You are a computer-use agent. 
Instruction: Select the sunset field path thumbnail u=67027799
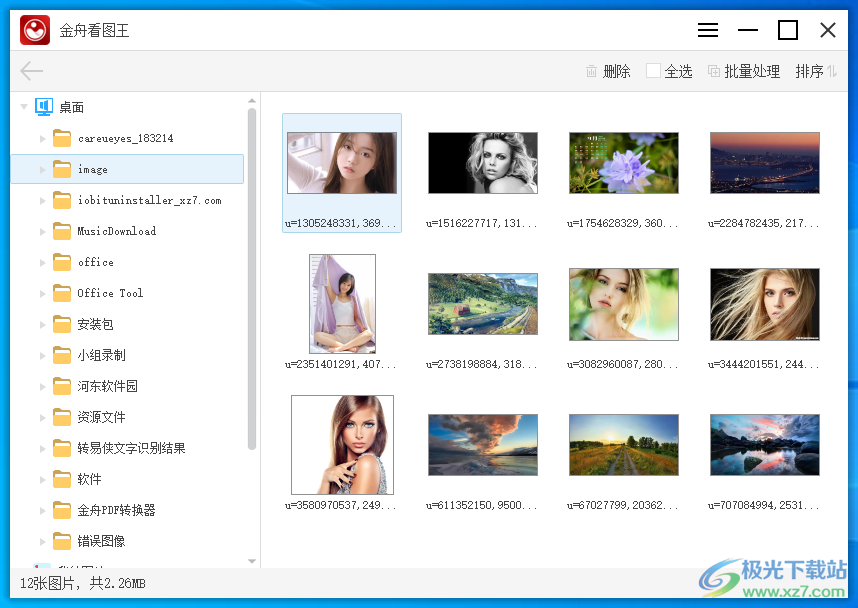624,445
